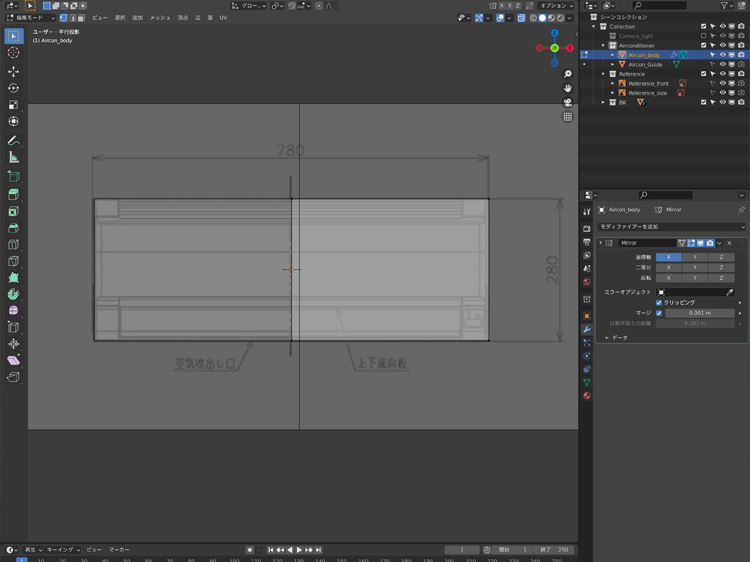This screenshot has height=562, width=750.
Task: Open the Mesh menu (メッシュ)
Action: coord(160,18)
